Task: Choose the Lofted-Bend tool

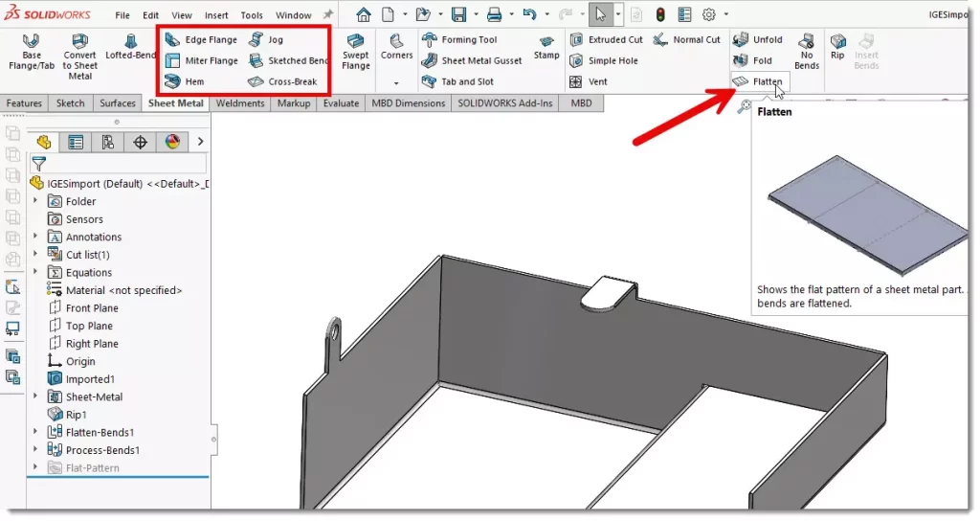Action: tap(130, 47)
